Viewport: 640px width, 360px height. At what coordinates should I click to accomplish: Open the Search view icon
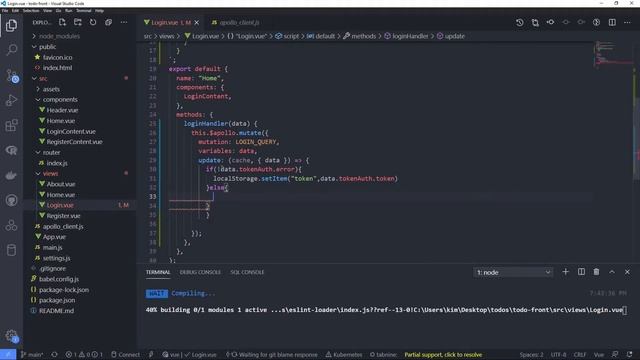pyautogui.click(x=11, y=50)
